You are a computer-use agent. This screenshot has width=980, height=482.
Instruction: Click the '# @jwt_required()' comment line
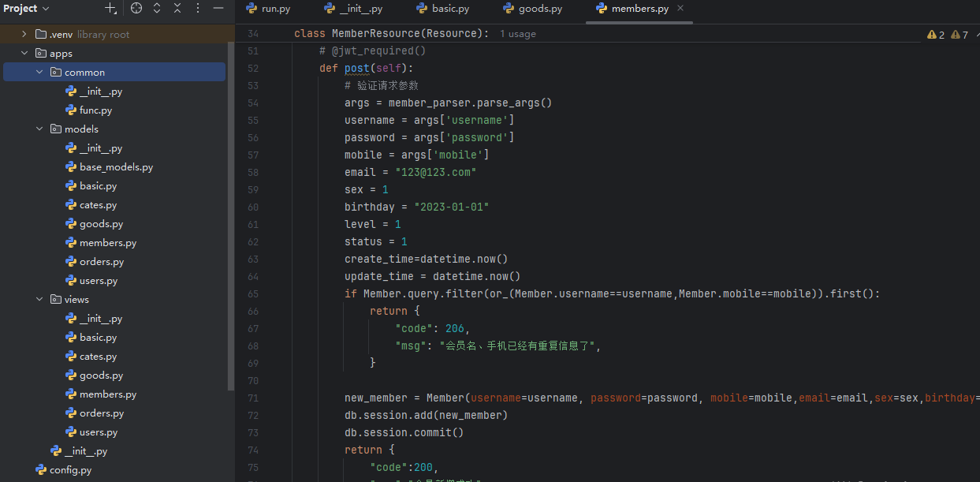coord(373,50)
